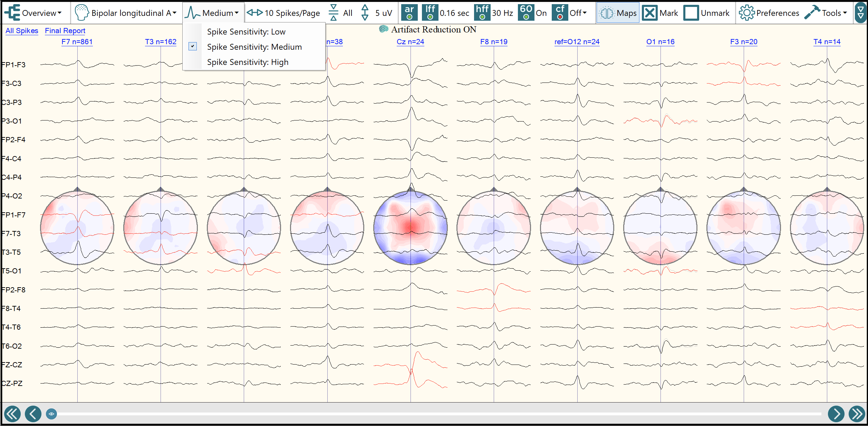Open the Tools dropdown

click(834, 13)
